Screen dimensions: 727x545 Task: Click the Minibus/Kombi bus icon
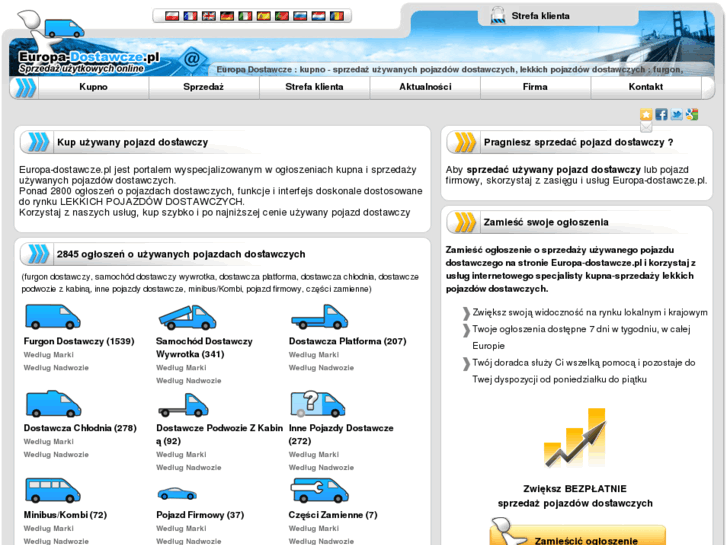click(53, 491)
